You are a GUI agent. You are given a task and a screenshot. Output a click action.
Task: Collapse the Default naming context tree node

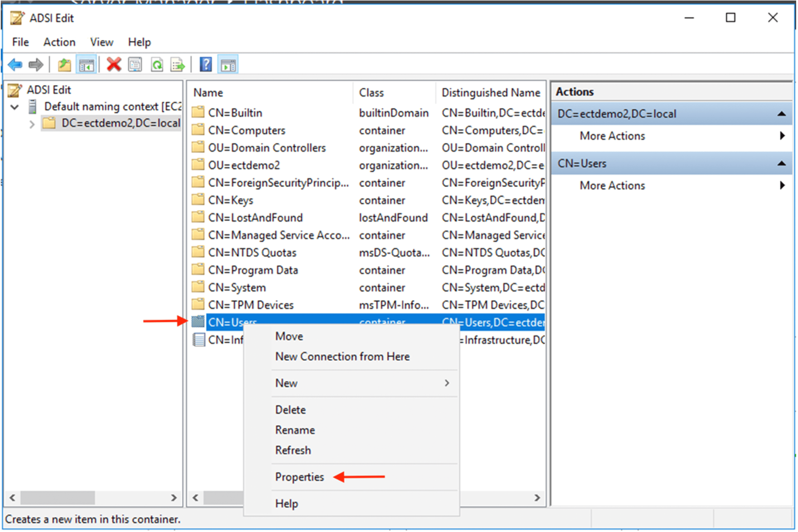[15, 107]
